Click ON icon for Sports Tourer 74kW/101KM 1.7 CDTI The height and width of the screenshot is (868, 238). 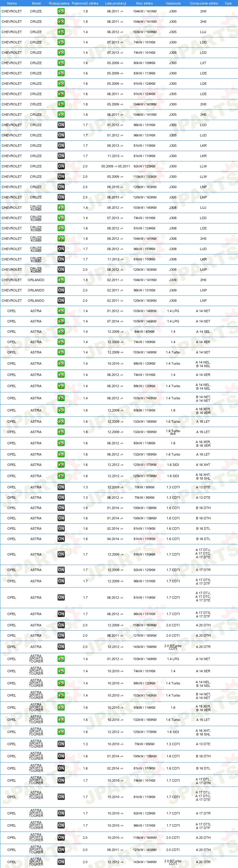tap(61, 780)
